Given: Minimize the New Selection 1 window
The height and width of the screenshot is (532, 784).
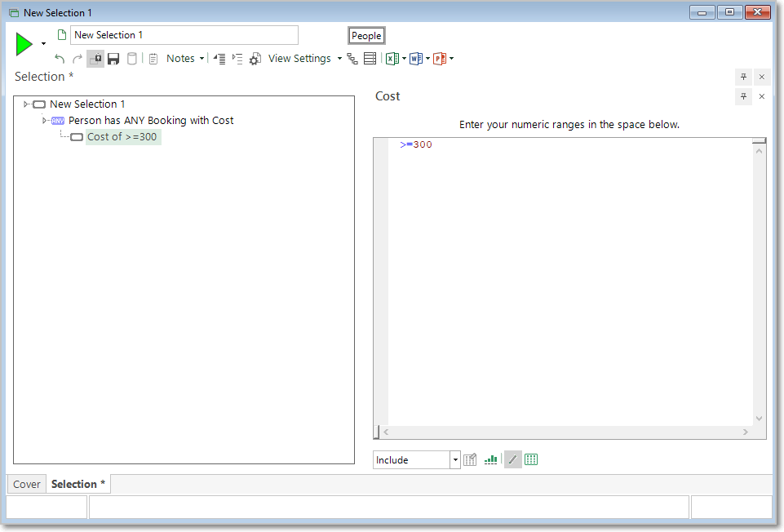Looking at the screenshot, I should click(x=702, y=12).
